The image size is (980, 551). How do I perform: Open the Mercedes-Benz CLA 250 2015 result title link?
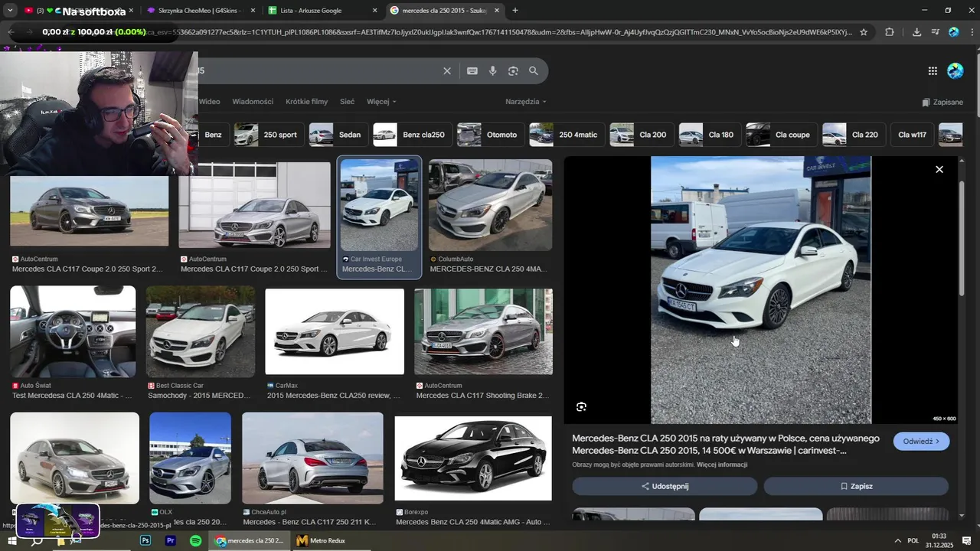725,445
